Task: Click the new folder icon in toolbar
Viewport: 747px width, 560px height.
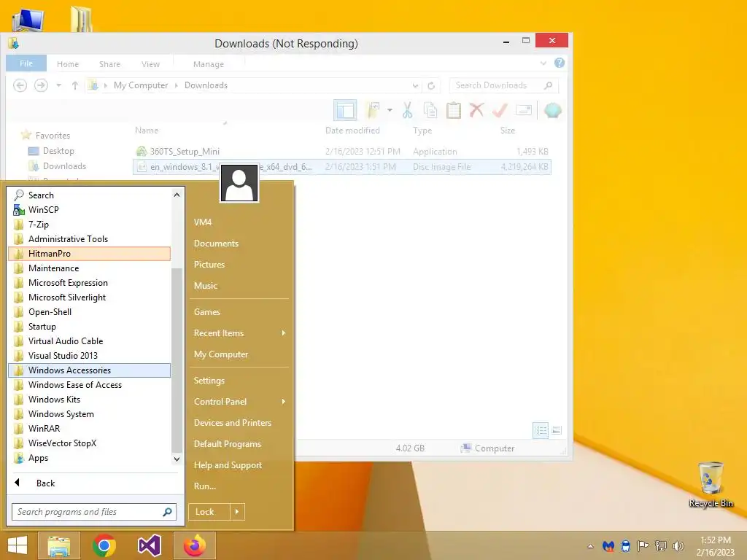Action: tap(373, 111)
